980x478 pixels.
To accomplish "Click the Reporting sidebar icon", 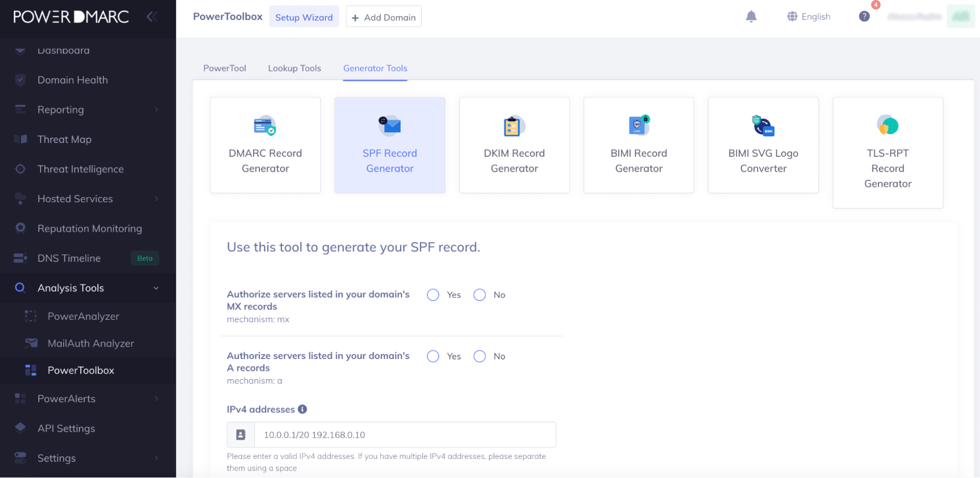I will tap(20, 109).
